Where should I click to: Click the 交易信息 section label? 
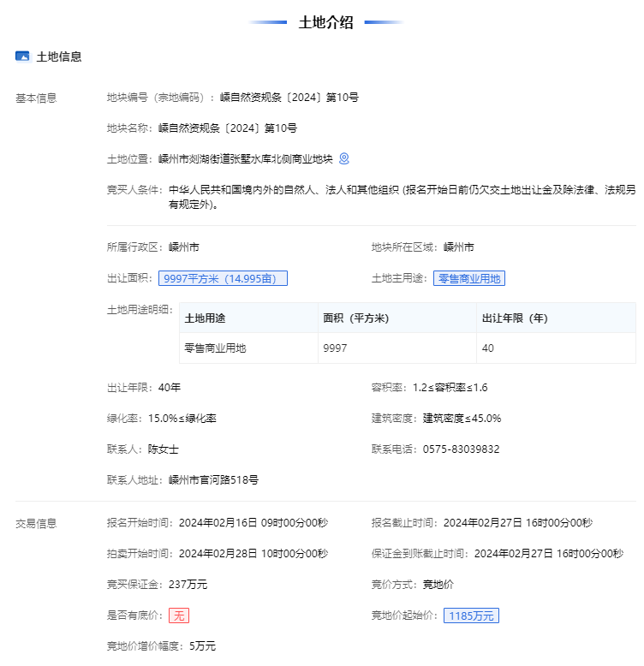(x=36, y=523)
